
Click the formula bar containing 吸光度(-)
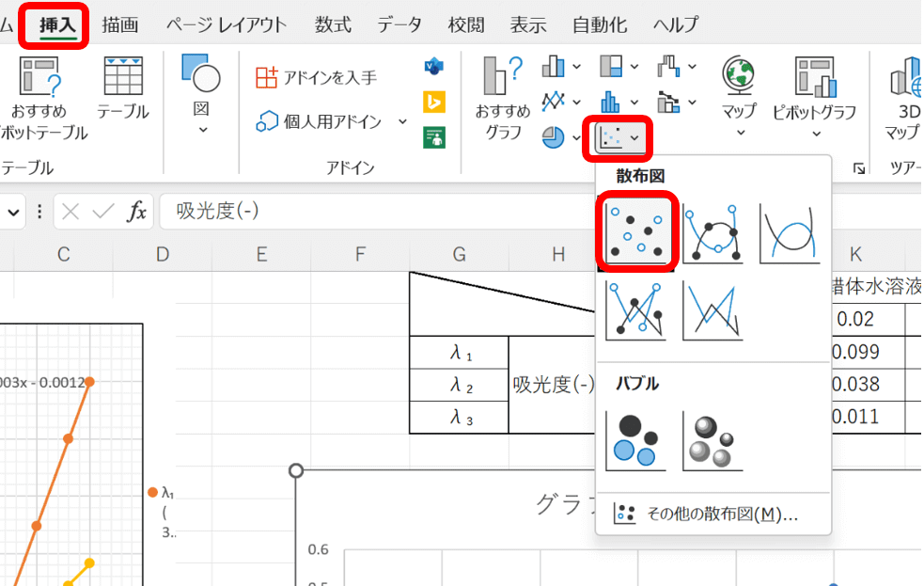coord(377,211)
